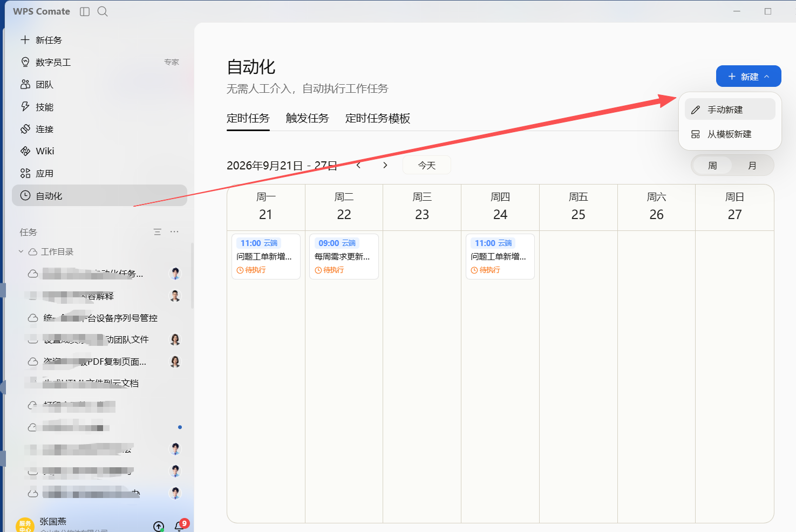Click the task list filter icon
Screen dimensions: 796x532
click(x=158, y=232)
